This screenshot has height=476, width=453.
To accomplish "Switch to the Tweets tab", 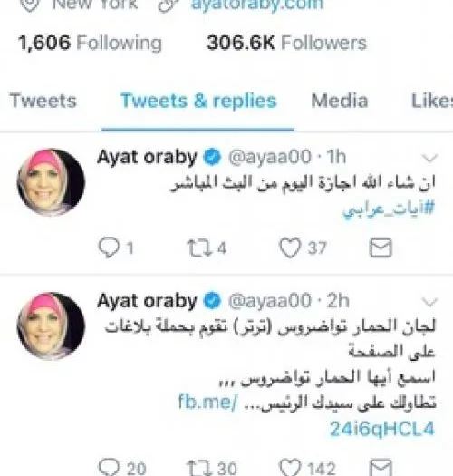I will pos(43,101).
